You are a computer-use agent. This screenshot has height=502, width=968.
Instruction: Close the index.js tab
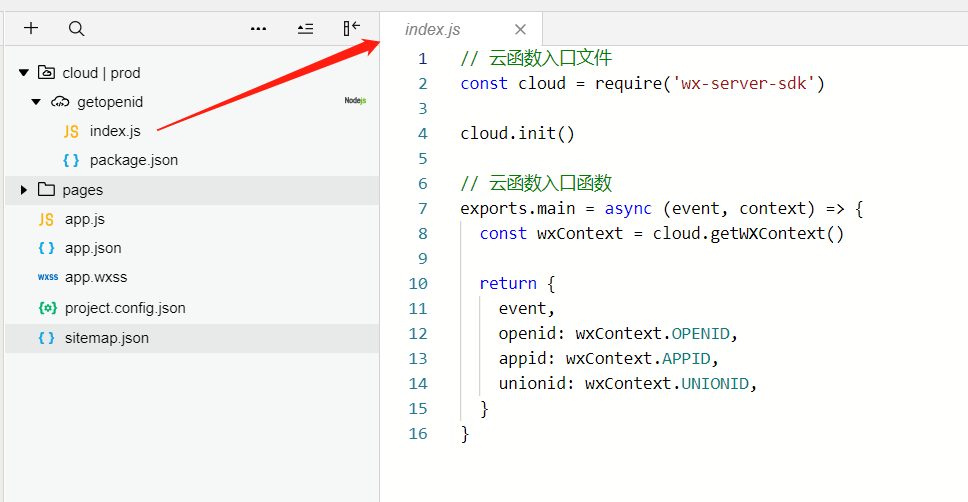pos(520,29)
